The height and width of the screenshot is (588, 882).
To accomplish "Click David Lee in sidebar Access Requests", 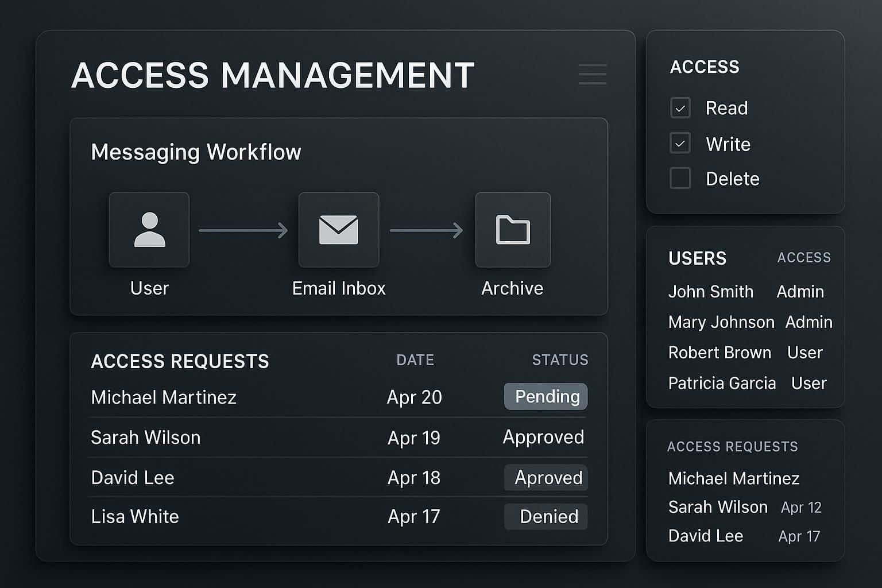I will click(705, 536).
